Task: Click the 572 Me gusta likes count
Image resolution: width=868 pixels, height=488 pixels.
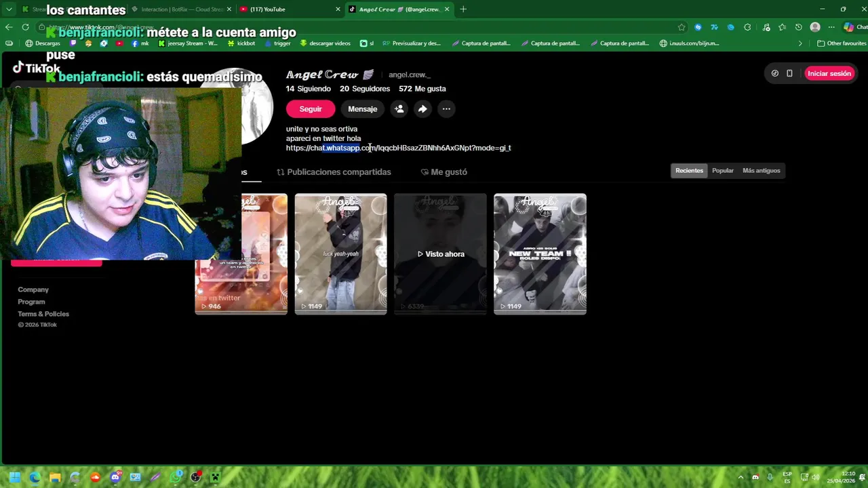Action: click(422, 89)
